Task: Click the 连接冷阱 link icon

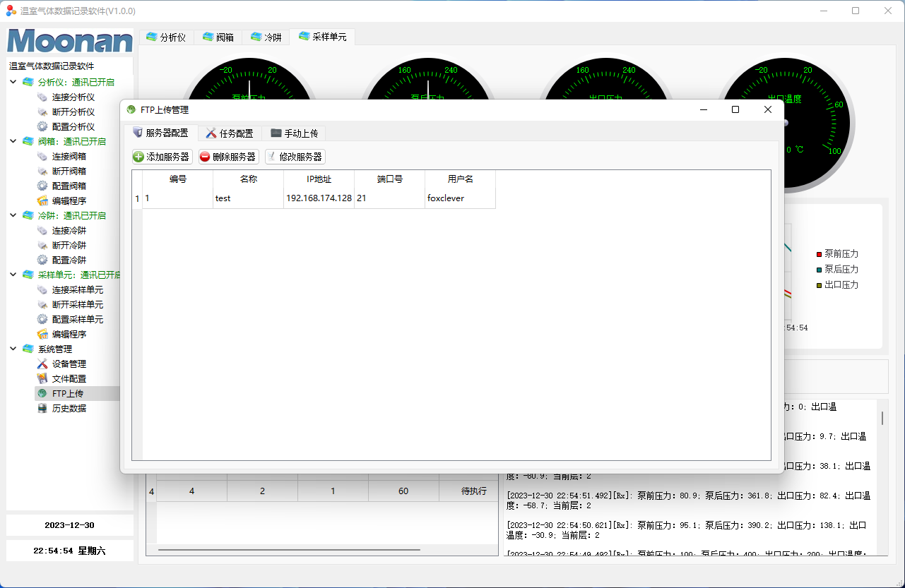Action: 42,230
